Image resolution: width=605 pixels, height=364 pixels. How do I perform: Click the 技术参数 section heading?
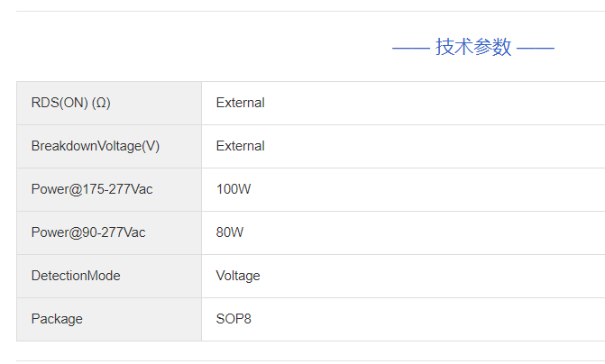pyautogui.click(x=473, y=47)
